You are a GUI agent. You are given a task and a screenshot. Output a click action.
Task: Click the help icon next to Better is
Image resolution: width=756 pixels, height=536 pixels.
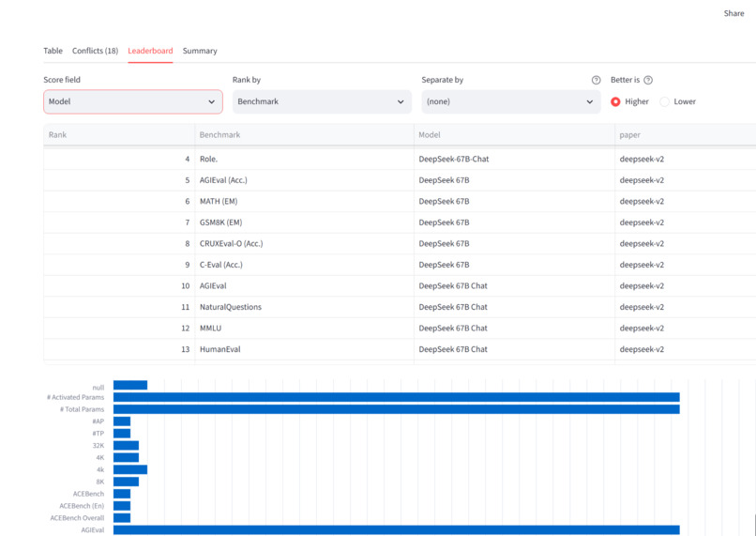tap(648, 80)
